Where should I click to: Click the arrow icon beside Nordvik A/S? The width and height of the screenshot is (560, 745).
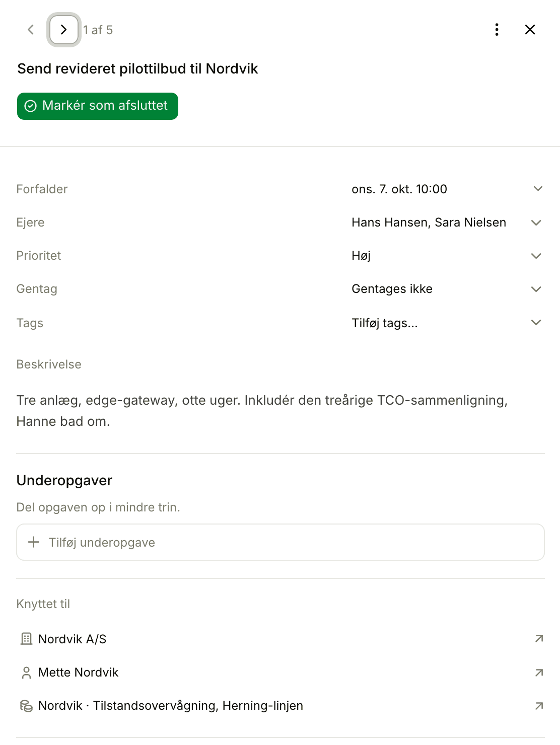[539, 639]
